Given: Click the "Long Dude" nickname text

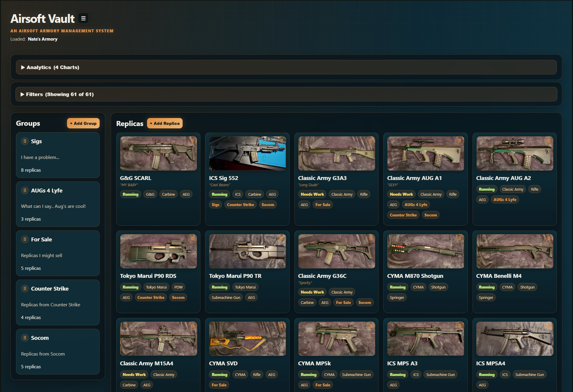Looking at the screenshot, I should tap(308, 185).
